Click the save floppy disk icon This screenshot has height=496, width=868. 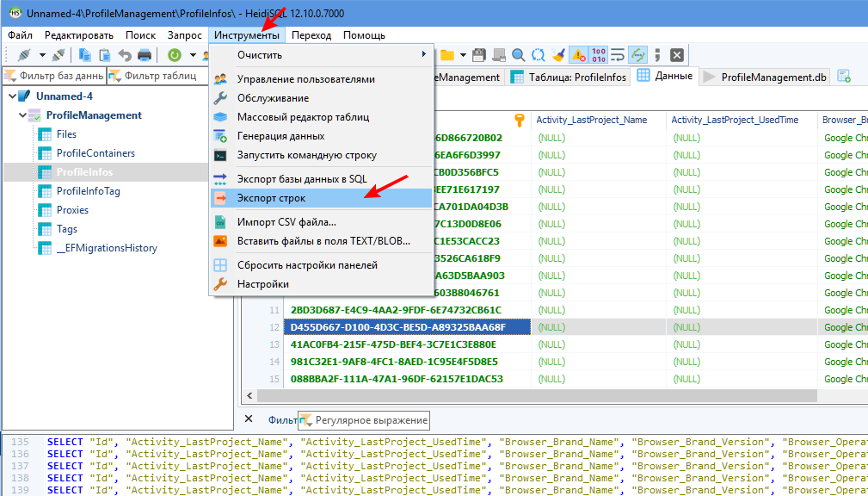pyautogui.click(x=479, y=55)
